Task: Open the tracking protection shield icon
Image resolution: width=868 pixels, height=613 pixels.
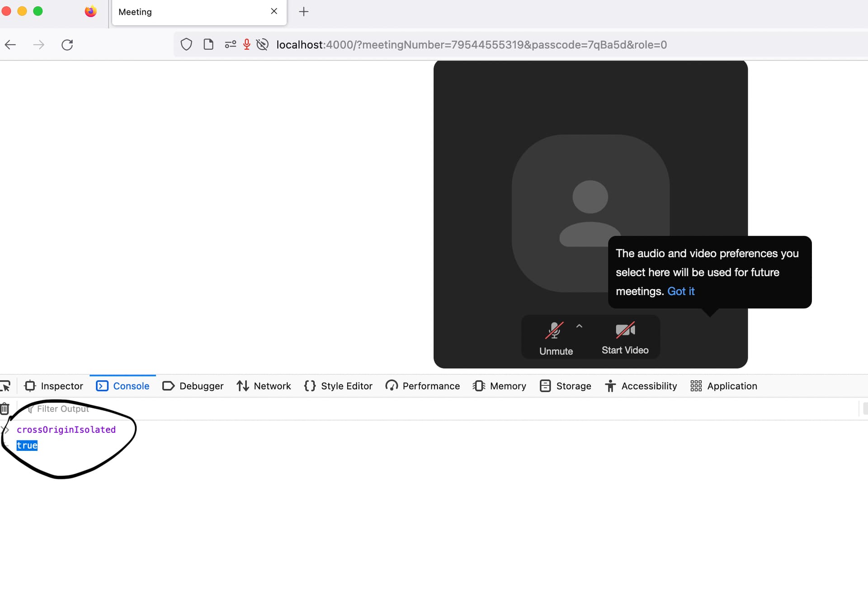Action: click(186, 44)
